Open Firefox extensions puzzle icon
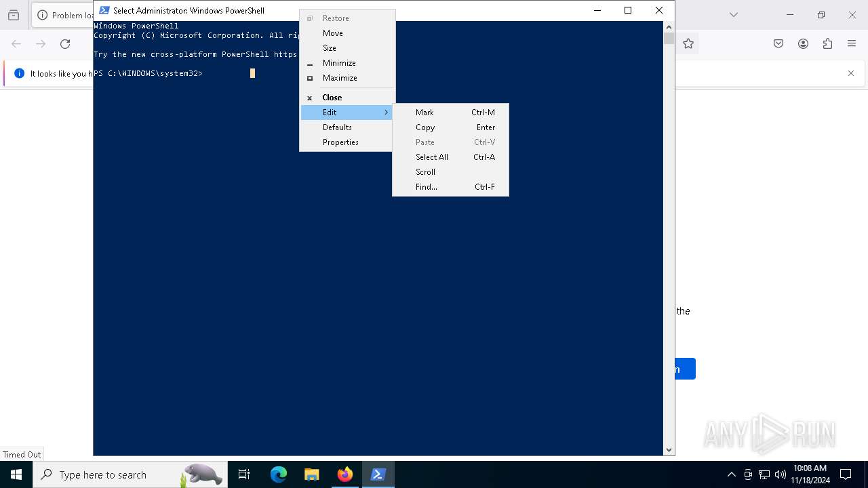The width and height of the screenshot is (868, 488). point(827,43)
